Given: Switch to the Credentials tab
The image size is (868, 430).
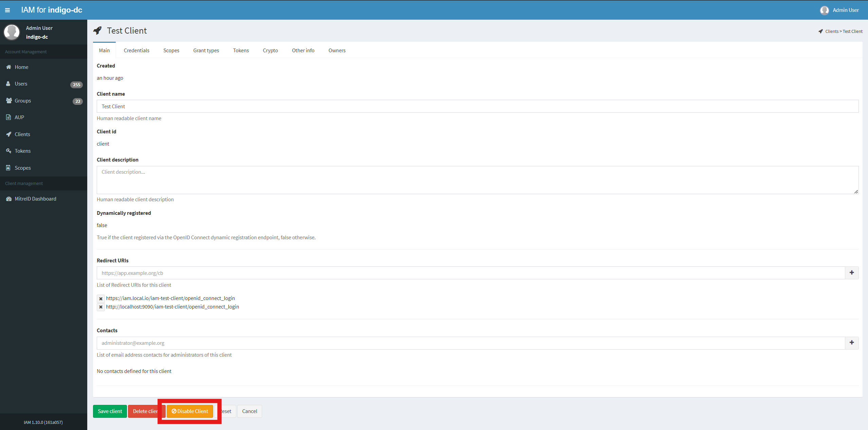Looking at the screenshot, I should [136, 50].
